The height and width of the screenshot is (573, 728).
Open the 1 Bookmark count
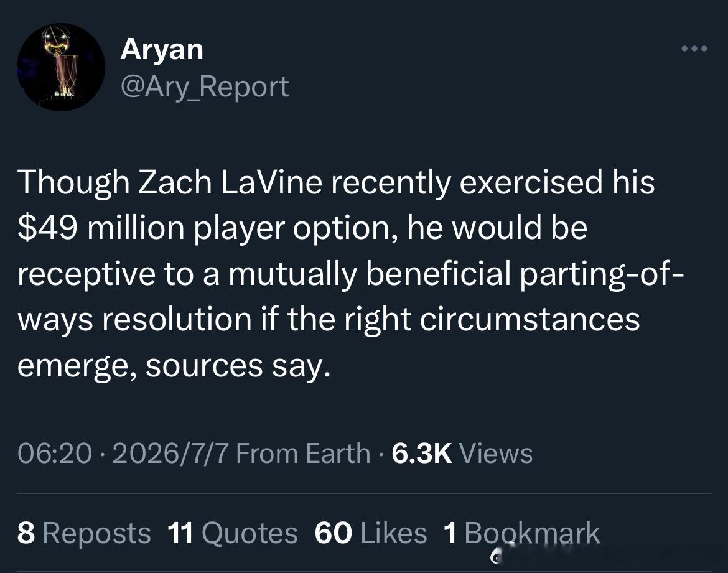click(x=521, y=533)
